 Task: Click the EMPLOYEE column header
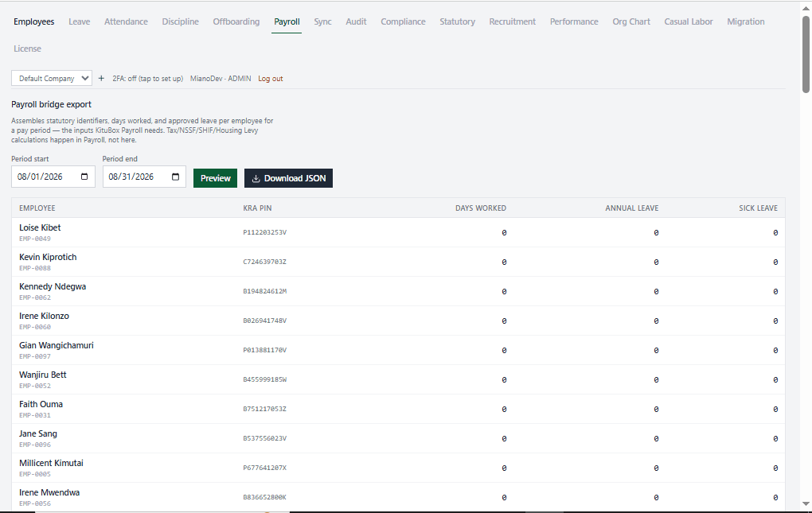[37, 208]
